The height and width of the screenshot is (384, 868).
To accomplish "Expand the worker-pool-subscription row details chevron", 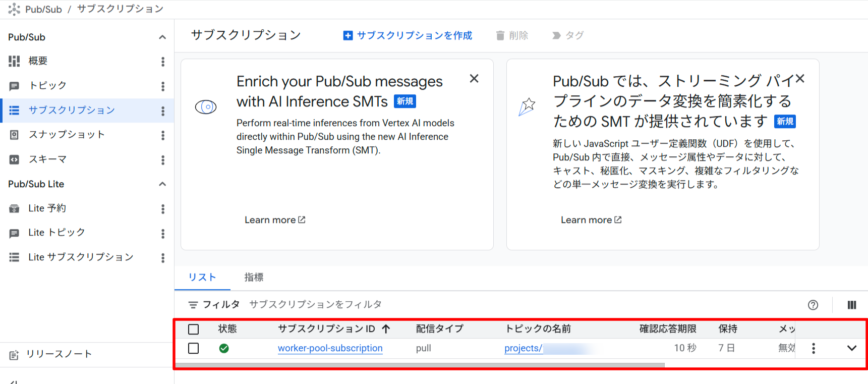I will 851,348.
